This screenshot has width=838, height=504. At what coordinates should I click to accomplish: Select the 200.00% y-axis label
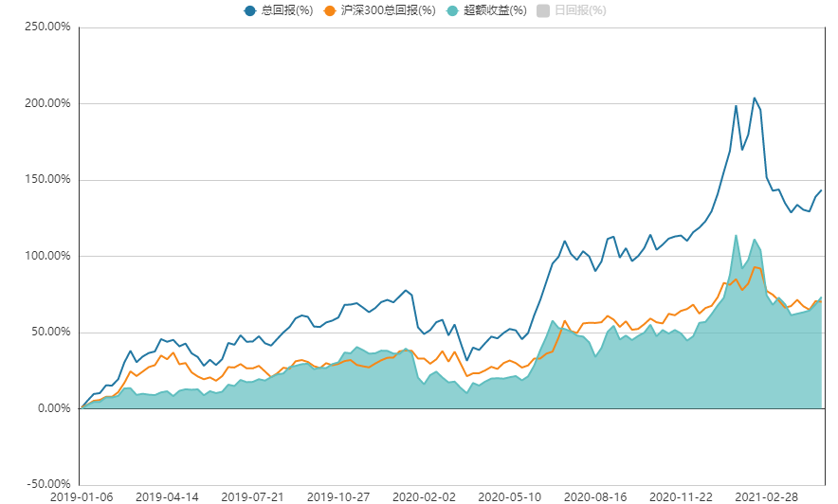click(x=47, y=103)
